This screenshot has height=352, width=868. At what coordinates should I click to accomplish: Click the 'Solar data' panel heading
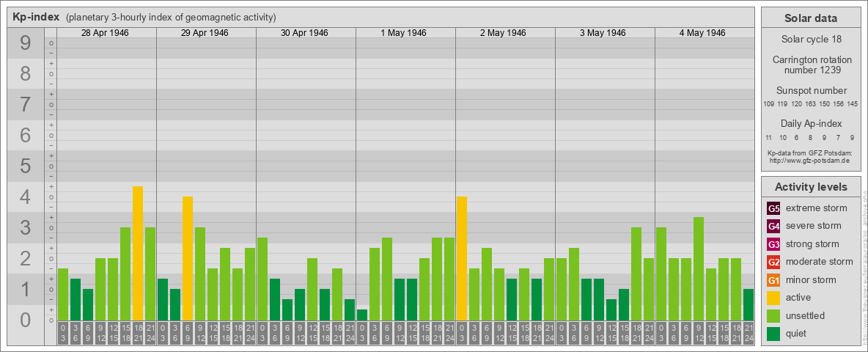click(x=811, y=18)
